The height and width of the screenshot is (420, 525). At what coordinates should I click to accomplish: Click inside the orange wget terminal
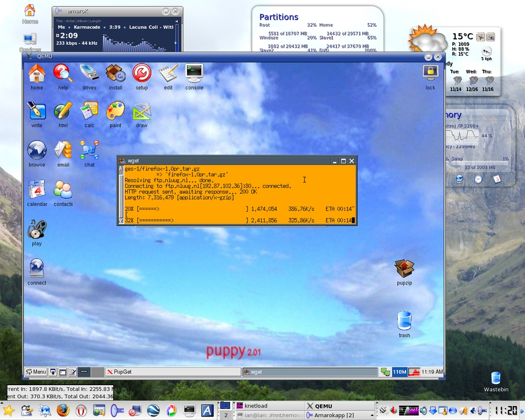[x=240, y=194]
